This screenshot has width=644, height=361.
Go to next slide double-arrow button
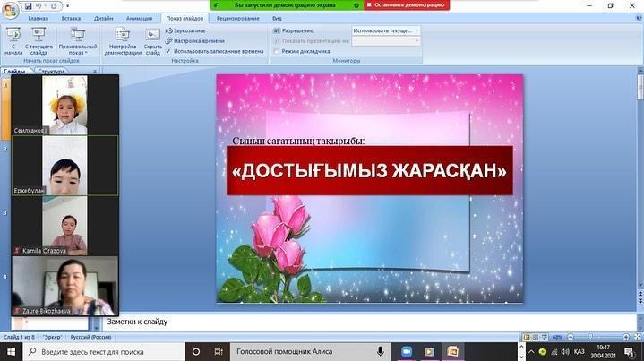click(640, 302)
